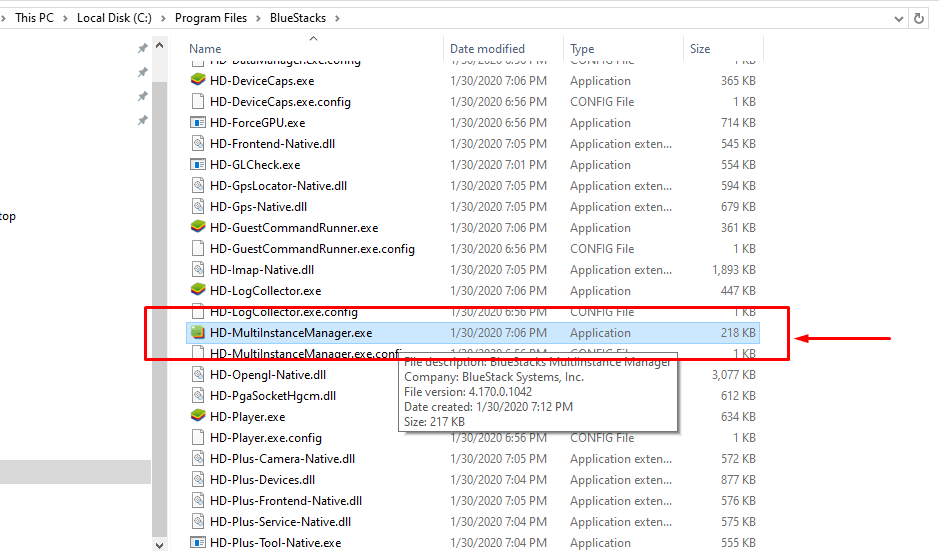Click the HD-DeviceCaps.exe.config file icon
Screen dimensions: 939x551
pyautogui.click(x=198, y=101)
